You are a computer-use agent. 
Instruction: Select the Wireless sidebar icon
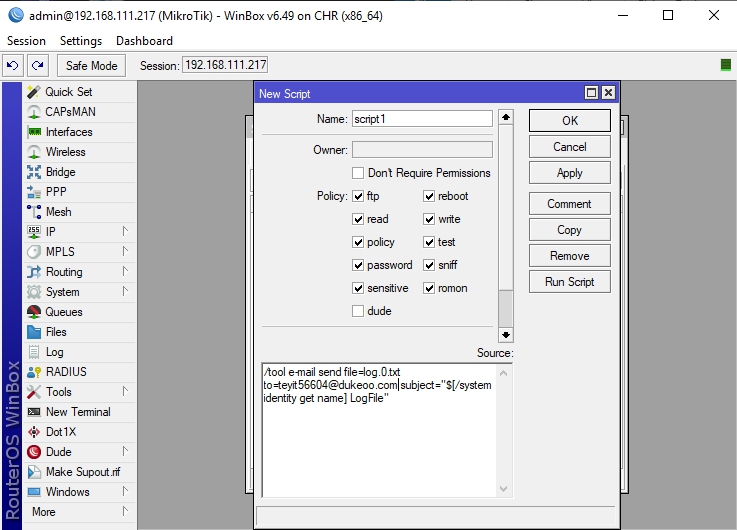click(34, 152)
